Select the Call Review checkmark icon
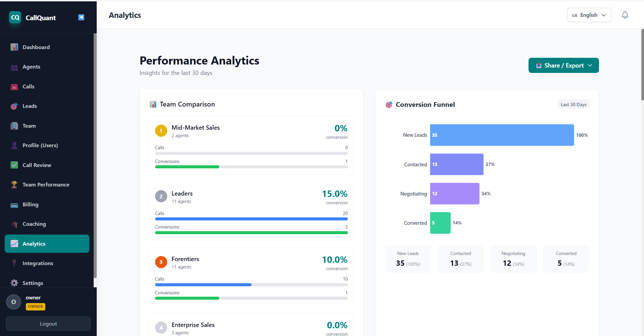The image size is (644, 336). click(x=14, y=165)
